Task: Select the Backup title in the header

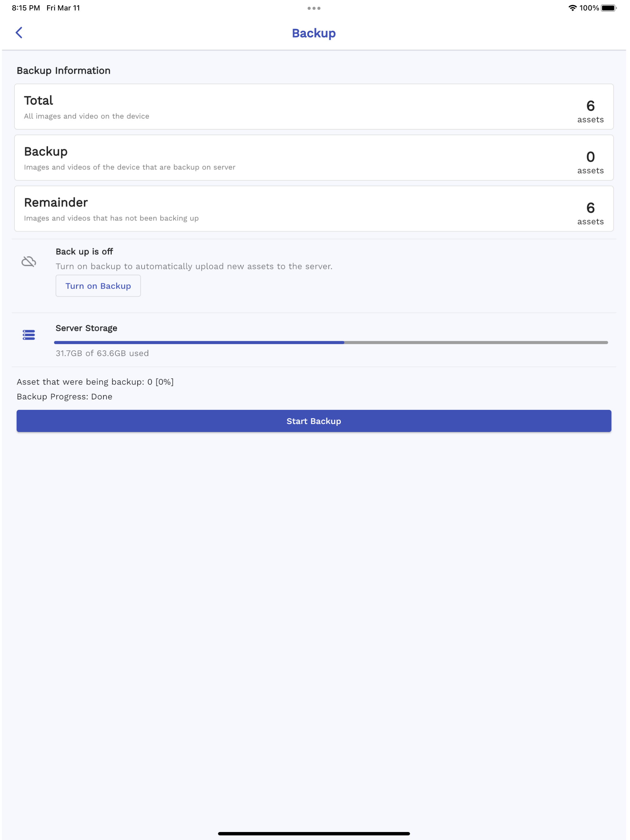Action: [314, 33]
